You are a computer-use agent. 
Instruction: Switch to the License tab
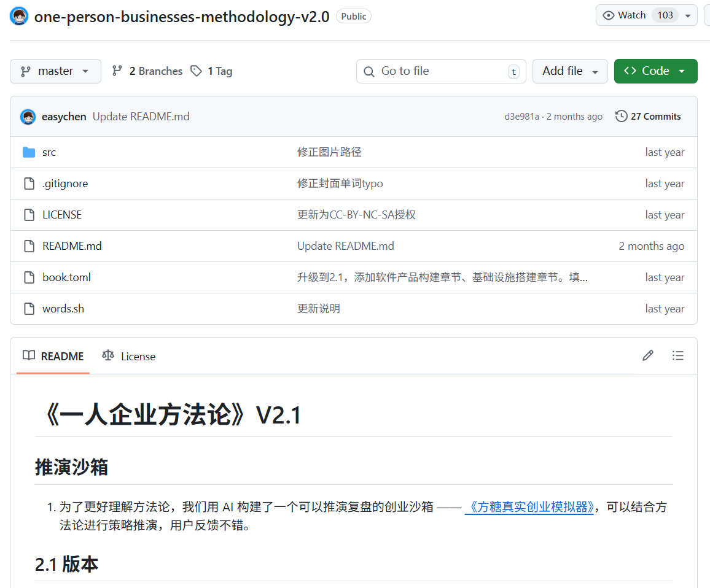(129, 356)
